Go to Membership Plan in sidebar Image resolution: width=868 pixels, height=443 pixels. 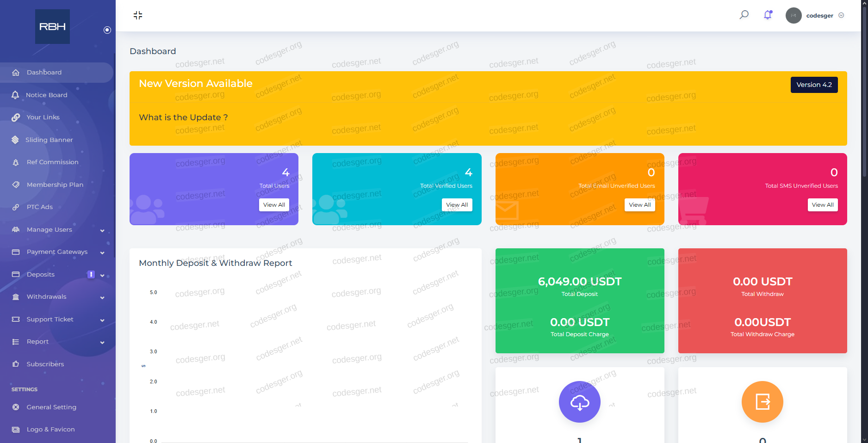(x=55, y=185)
